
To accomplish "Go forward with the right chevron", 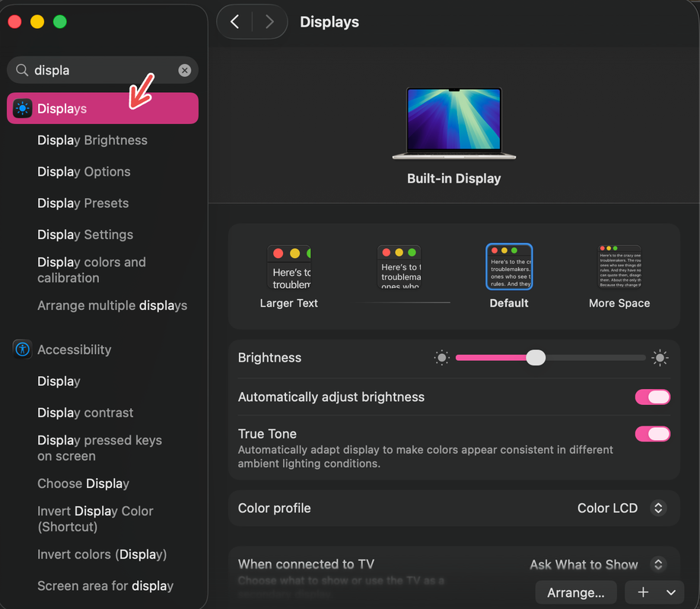I will [269, 21].
